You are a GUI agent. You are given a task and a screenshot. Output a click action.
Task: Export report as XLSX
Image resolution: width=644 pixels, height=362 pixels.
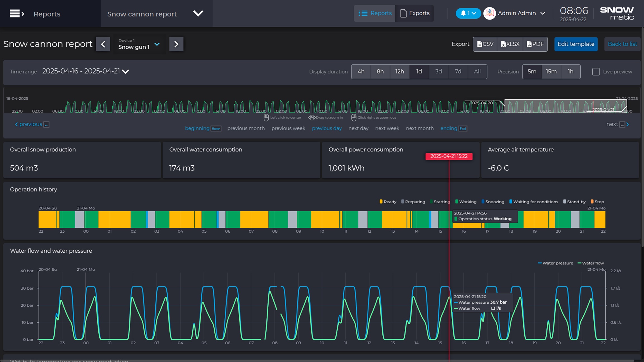click(510, 44)
